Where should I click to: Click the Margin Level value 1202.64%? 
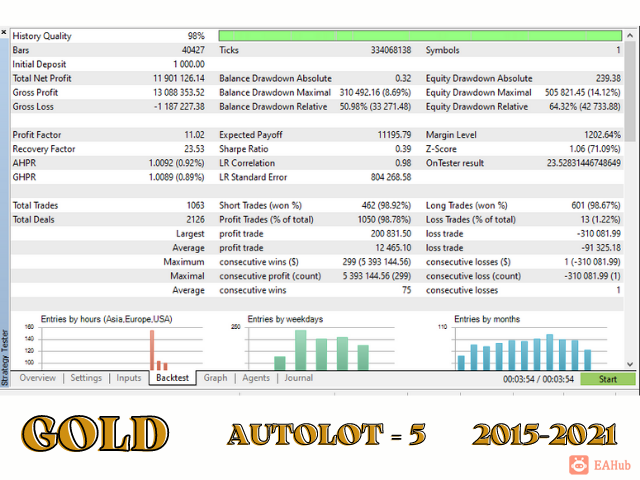602,135
